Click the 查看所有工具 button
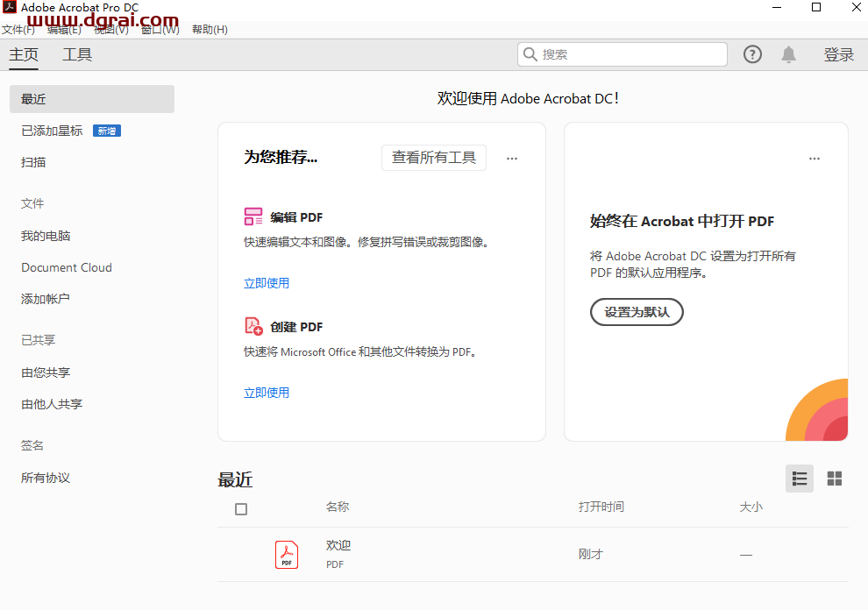 click(x=433, y=158)
